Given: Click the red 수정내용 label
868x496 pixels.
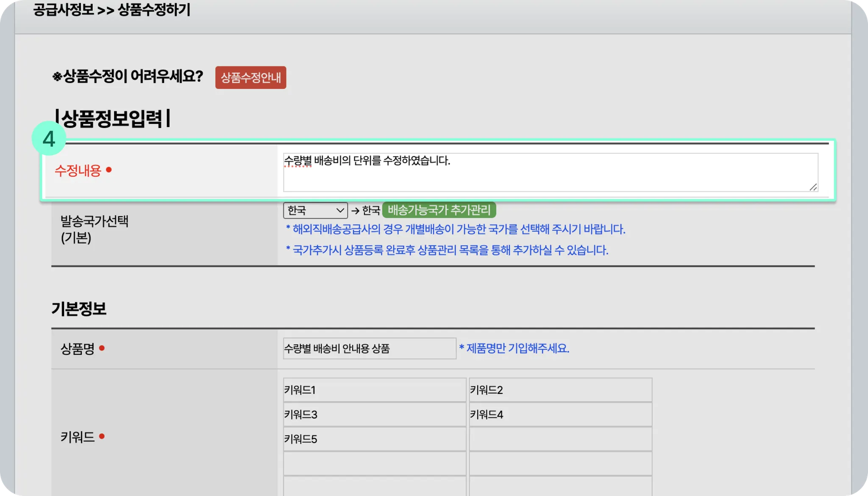Looking at the screenshot, I should (x=78, y=170).
